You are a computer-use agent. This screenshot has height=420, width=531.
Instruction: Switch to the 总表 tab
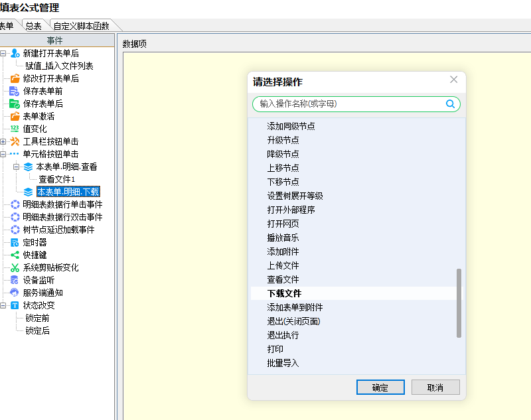pyautogui.click(x=34, y=26)
